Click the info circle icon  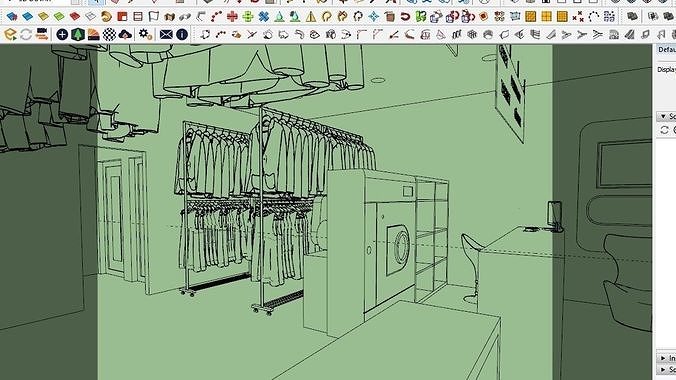[182, 34]
